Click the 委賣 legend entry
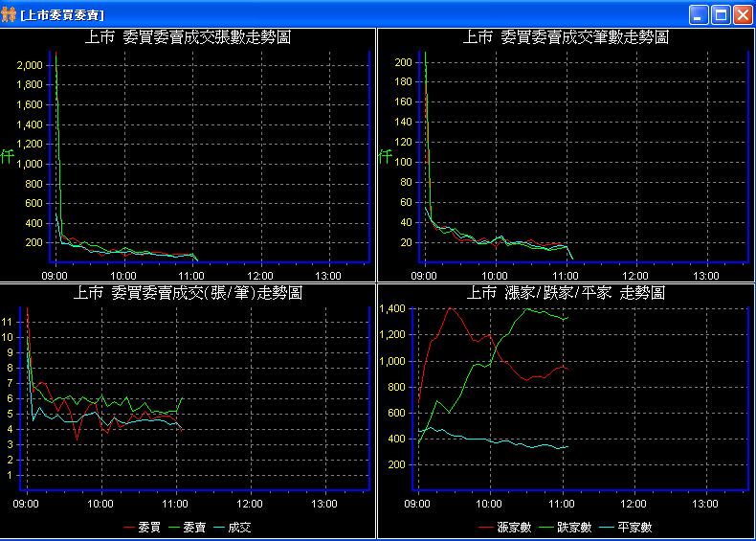Viewport: 756px width, 541px height. [187, 528]
